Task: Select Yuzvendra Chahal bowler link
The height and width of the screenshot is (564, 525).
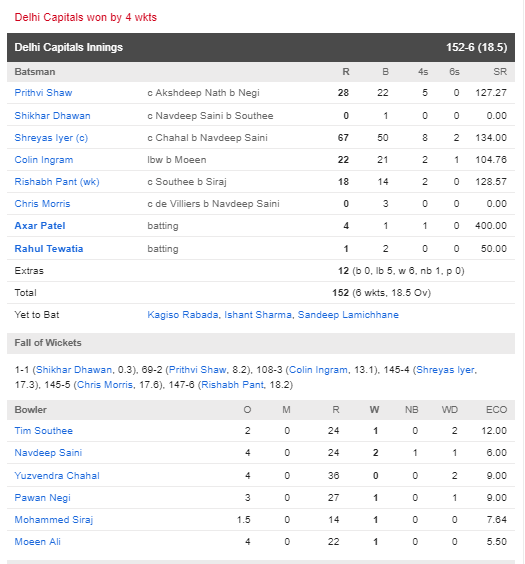Action: 57,476
